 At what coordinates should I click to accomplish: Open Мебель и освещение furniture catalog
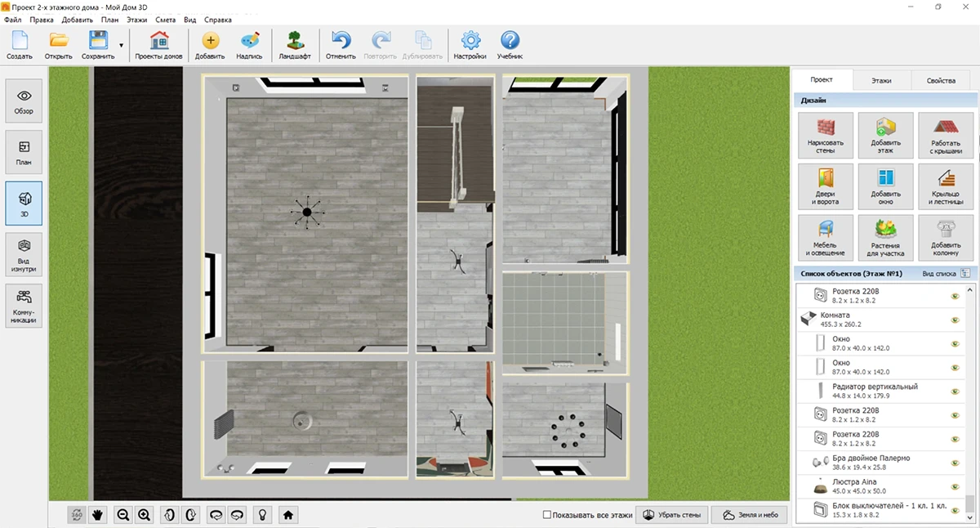[x=826, y=237]
